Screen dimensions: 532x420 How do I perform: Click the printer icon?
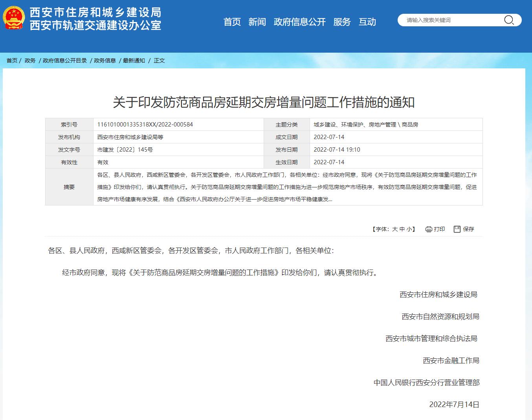pos(429,229)
